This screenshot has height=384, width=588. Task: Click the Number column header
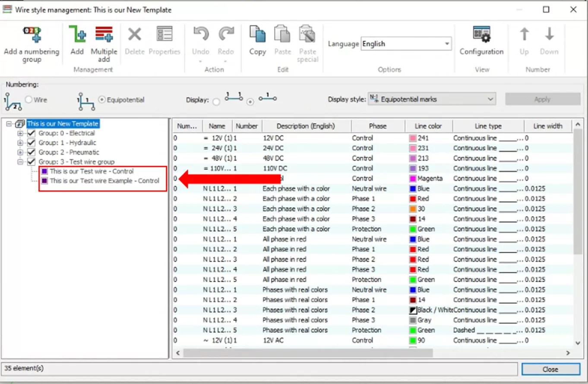247,126
